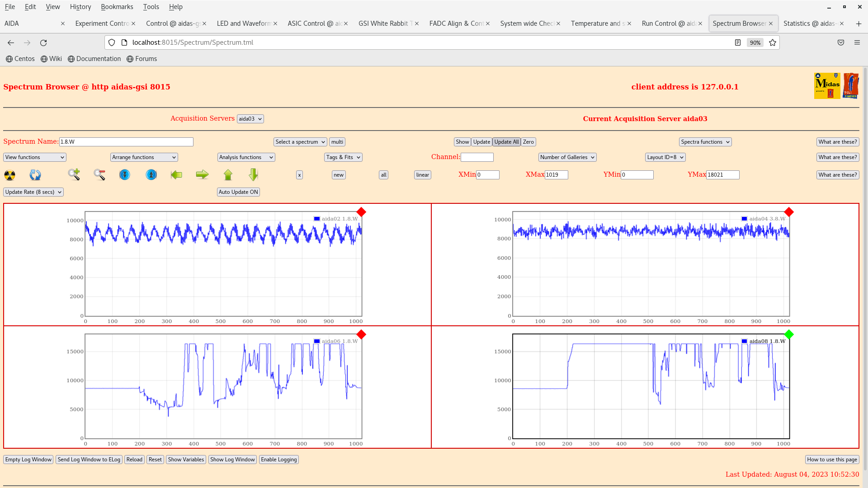Click the green up arrow icon
868x488 pixels.
228,174
